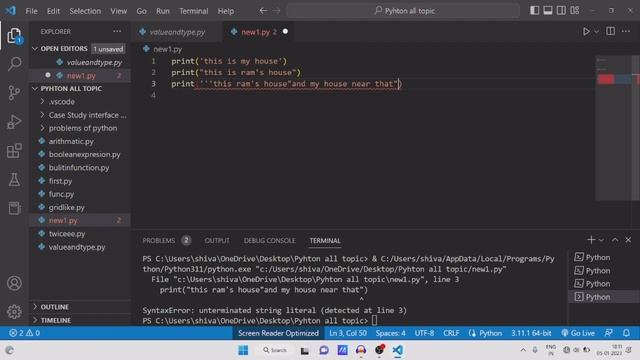Open launch profile dropdown next to plus

601,240
